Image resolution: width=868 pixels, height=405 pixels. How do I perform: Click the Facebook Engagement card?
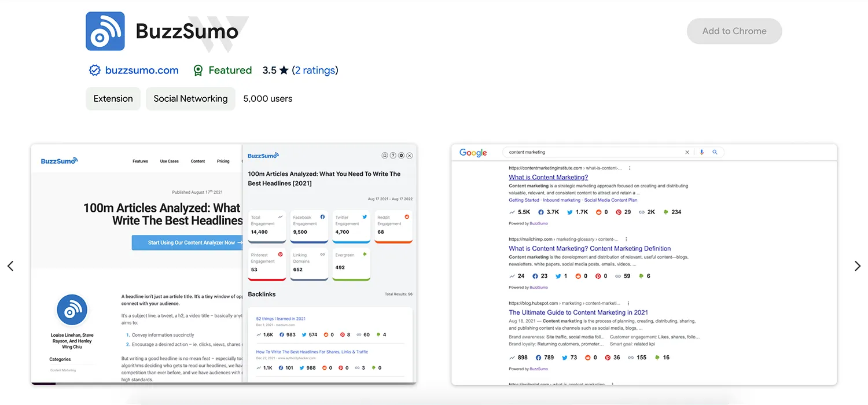309,227
